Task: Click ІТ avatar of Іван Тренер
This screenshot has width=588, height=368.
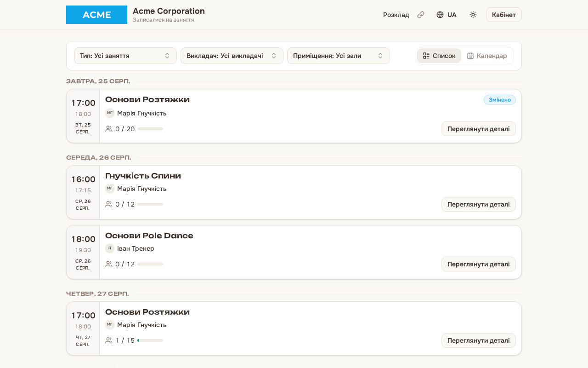Action: tap(110, 248)
